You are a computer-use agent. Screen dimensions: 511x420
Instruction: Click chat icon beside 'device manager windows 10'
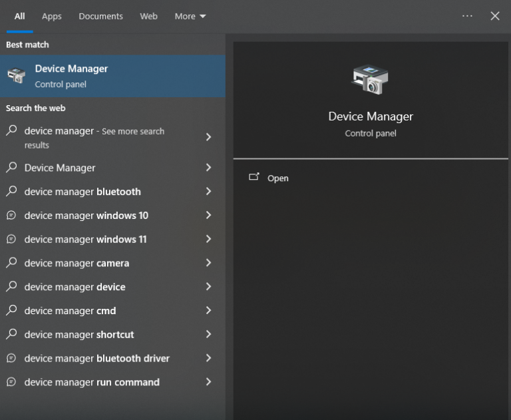click(11, 215)
